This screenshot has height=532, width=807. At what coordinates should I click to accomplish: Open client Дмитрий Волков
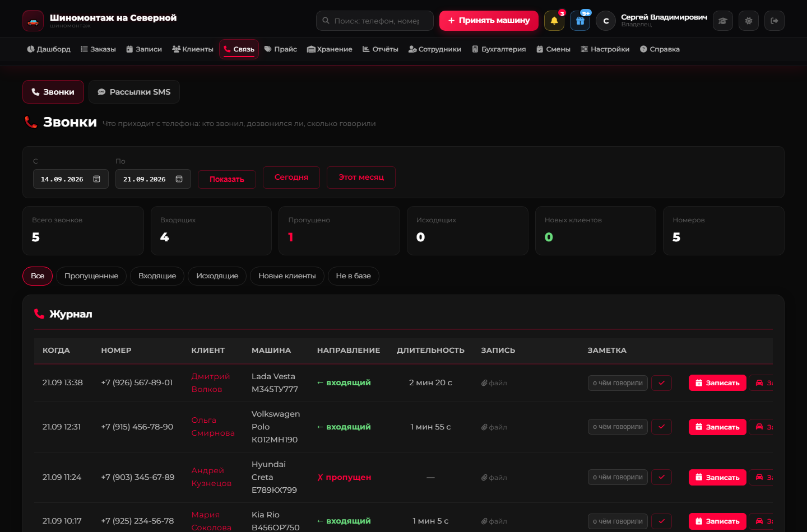click(x=211, y=383)
